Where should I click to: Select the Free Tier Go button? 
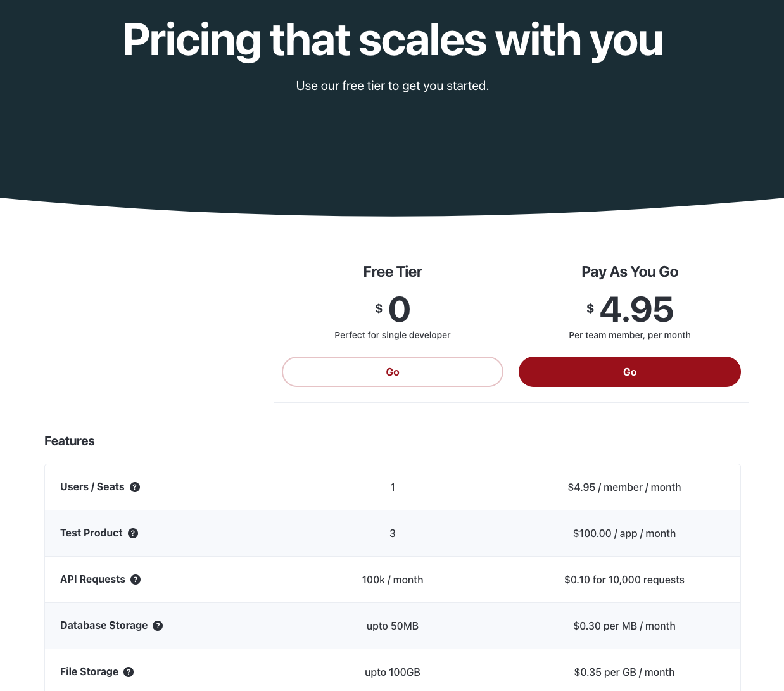point(393,372)
